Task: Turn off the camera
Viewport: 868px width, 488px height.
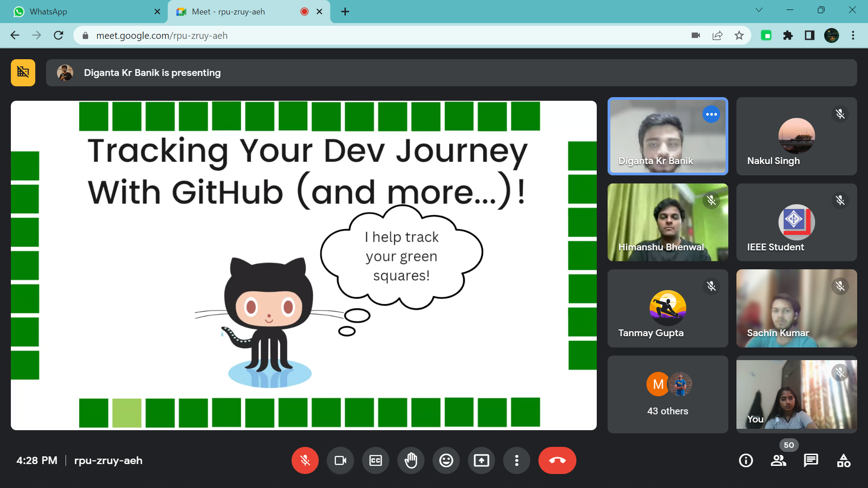Action: point(340,460)
